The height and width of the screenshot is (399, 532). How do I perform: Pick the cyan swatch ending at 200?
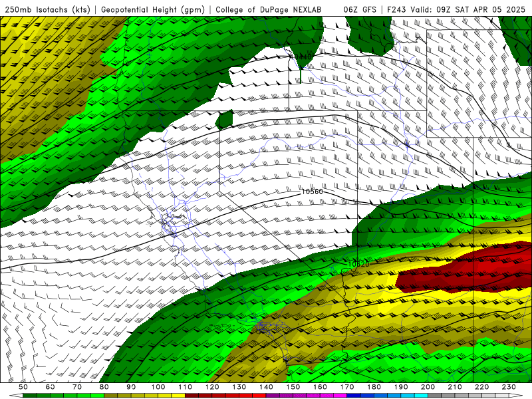(421, 396)
